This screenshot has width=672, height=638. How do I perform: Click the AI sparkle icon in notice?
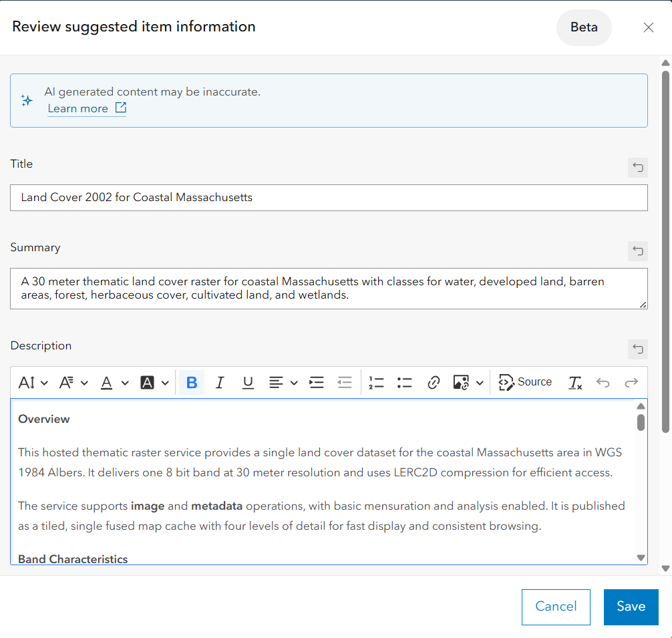pyautogui.click(x=27, y=100)
